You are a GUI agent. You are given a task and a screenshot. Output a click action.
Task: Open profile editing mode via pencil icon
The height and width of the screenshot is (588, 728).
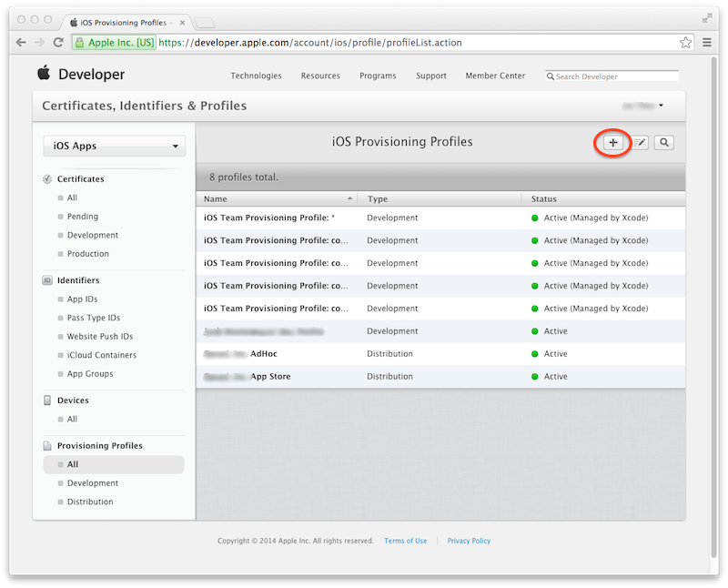(x=638, y=143)
